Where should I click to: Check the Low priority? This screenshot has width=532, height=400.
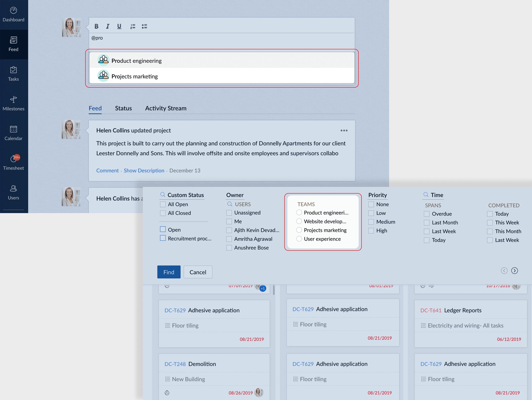click(371, 213)
